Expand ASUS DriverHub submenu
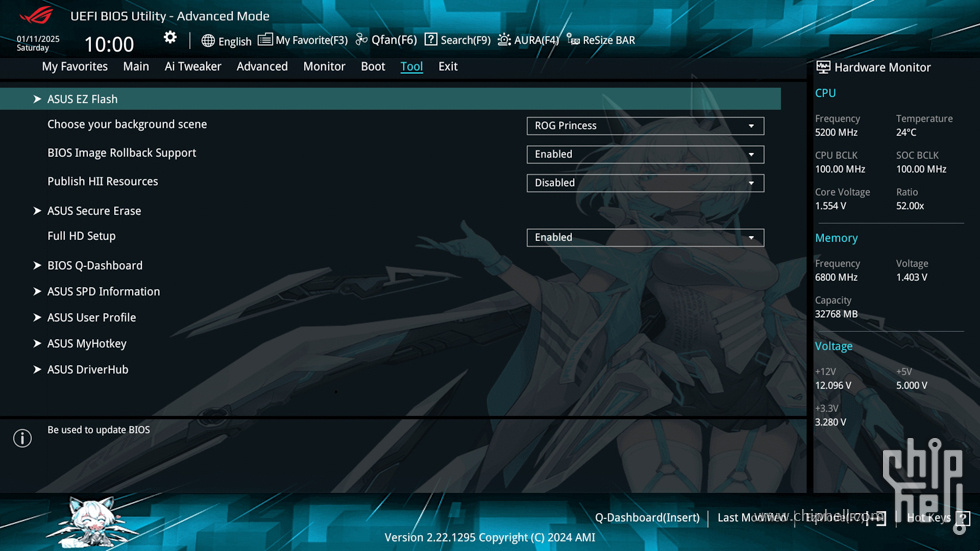 (88, 370)
